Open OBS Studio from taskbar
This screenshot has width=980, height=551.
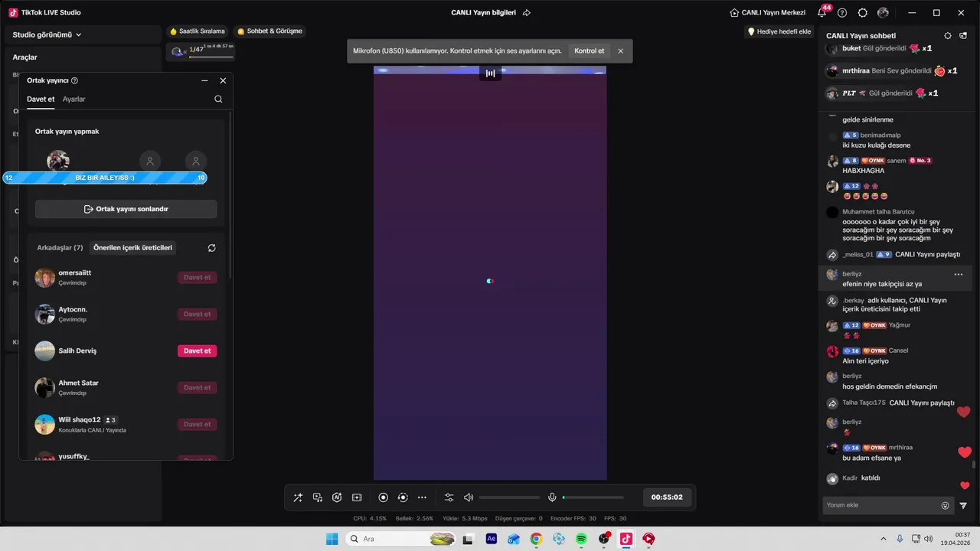click(x=604, y=539)
